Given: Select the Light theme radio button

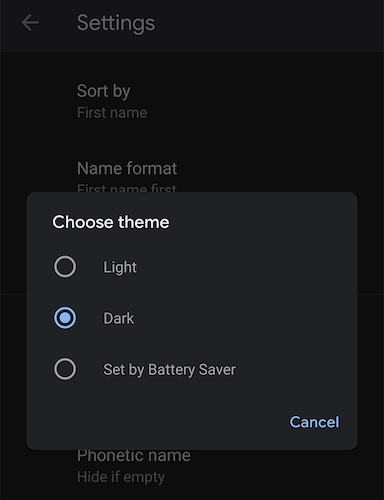Looking at the screenshot, I should (65, 267).
